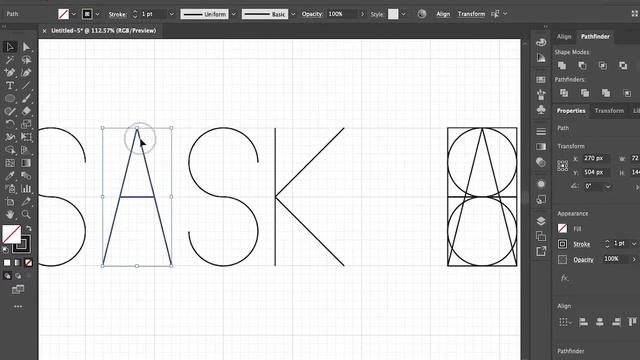Viewport: 640px width, 360px height.
Task: Switch to the Pathfinder tab
Action: pyautogui.click(x=595, y=37)
